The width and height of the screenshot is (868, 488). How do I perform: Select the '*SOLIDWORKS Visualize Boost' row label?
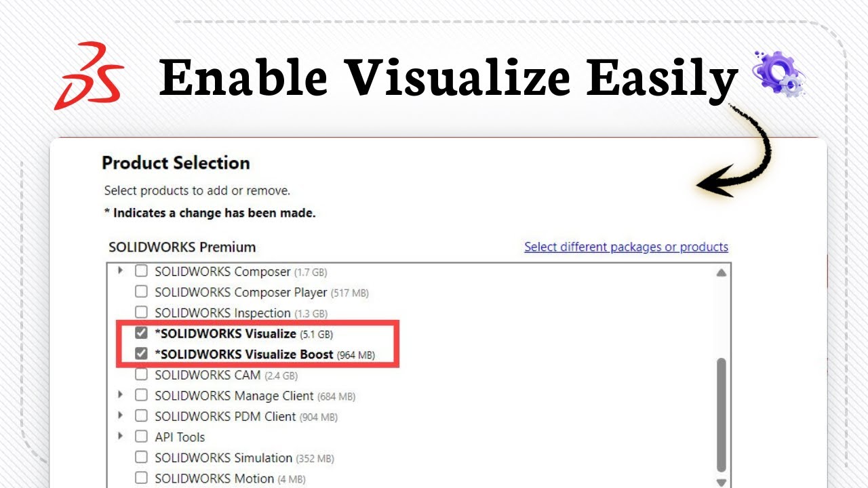(244, 354)
